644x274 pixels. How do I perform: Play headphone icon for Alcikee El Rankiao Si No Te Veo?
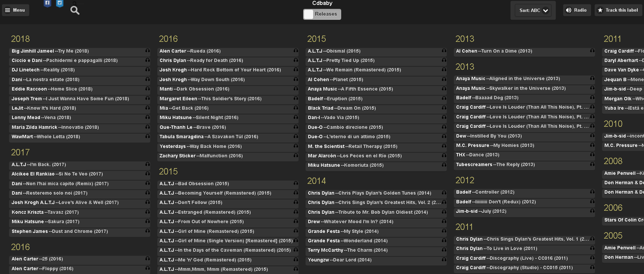148,174
